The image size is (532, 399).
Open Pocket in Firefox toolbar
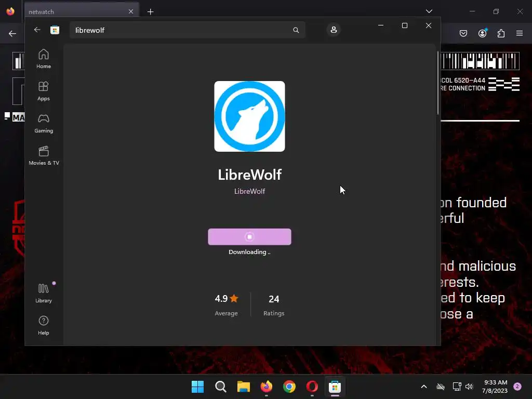463,33
